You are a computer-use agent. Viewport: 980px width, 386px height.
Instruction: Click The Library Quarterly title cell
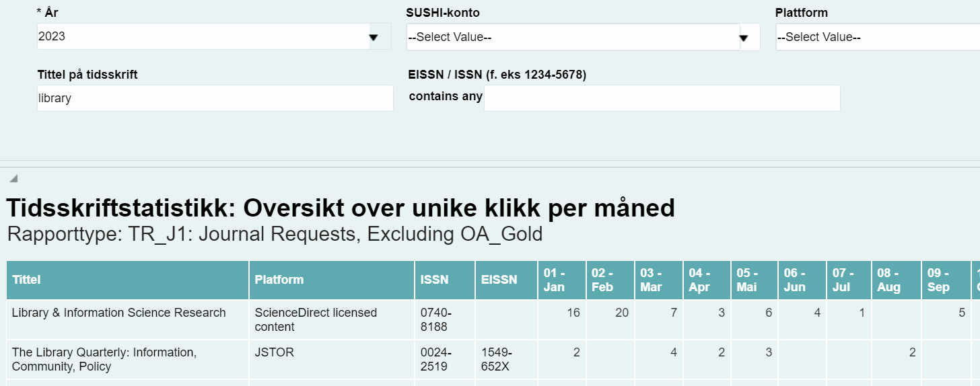pyautogui.click(x=104, y=359)
